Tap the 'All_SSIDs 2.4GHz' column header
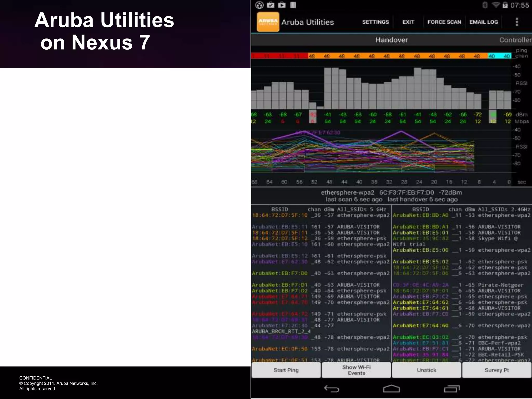This screenshot has width=532, height=399. (x=504, y=209)
